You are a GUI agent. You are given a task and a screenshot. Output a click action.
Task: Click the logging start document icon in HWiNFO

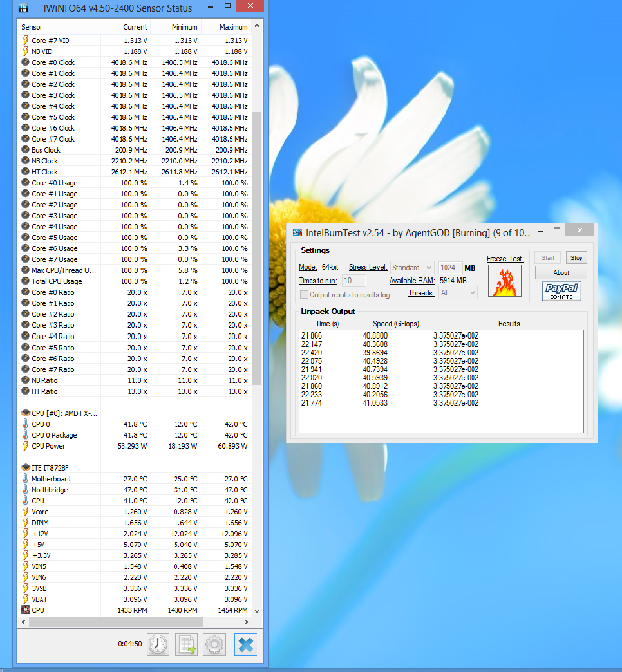(x=187, y=644)
